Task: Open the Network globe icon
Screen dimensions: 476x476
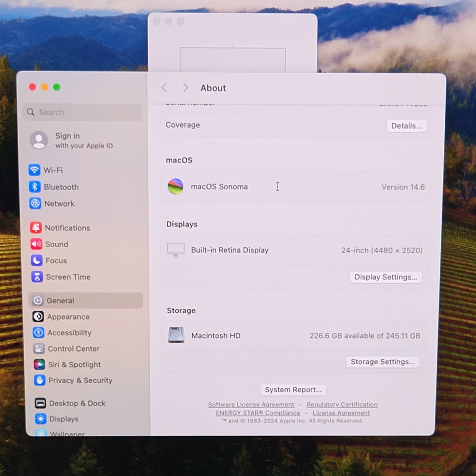Action: (35, 203)
